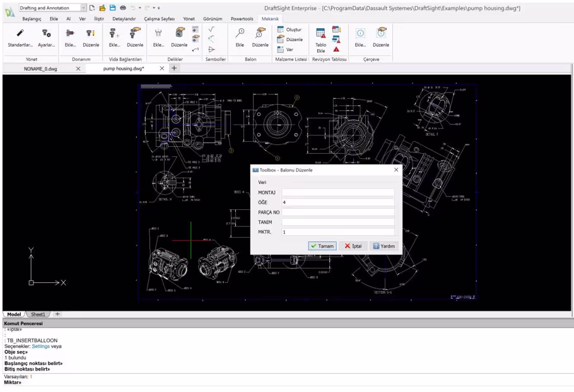
Task: Click Düzenle in the Delikler panel
Action: [x=179, y=38]
